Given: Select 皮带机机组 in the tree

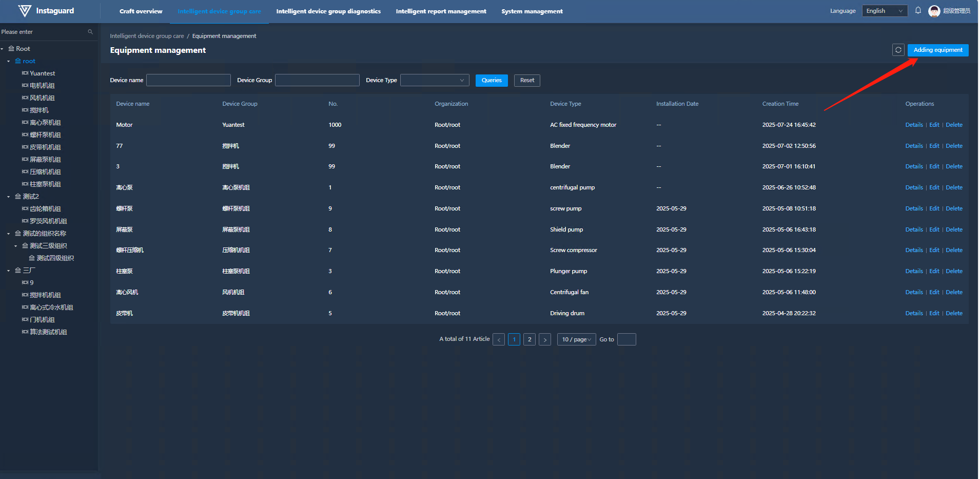Looking at the screenshot, I should pos(45,147).
